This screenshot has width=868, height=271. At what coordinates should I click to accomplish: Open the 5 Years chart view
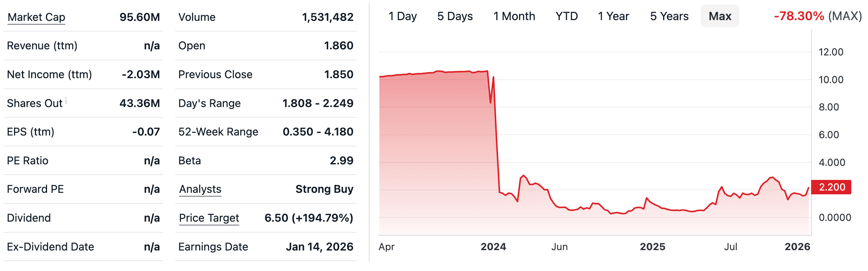pos(670,16)
